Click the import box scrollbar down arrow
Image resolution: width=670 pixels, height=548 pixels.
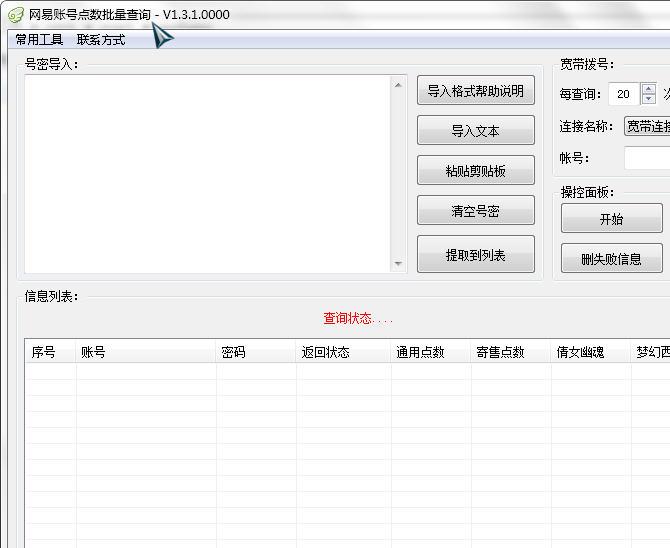coord(398,264)
